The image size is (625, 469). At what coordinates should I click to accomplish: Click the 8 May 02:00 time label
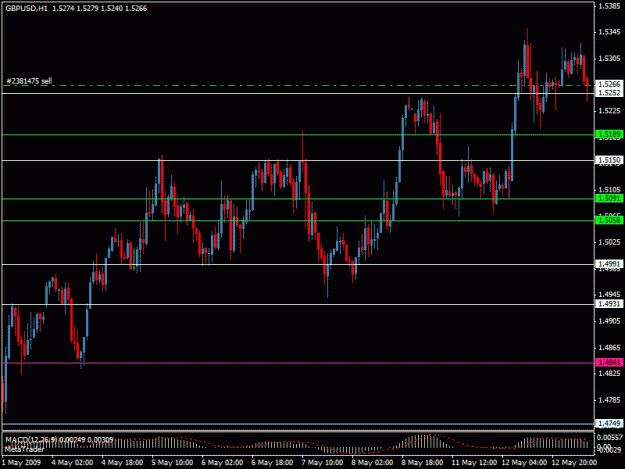372,463
